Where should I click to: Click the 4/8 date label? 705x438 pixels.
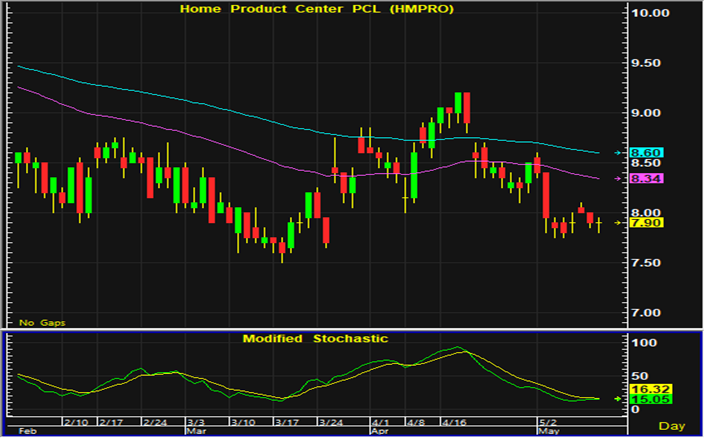pyautogui.click(x=415, y=422)
